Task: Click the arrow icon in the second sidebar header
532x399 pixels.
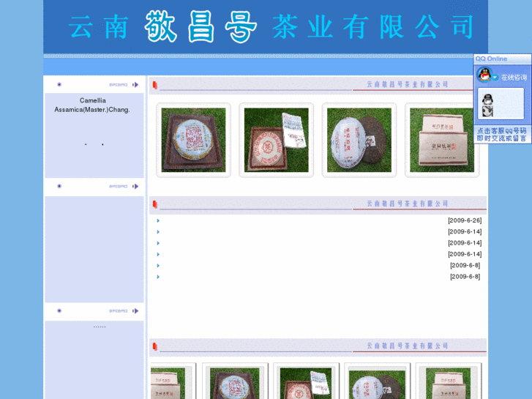Action: [135, 186]
